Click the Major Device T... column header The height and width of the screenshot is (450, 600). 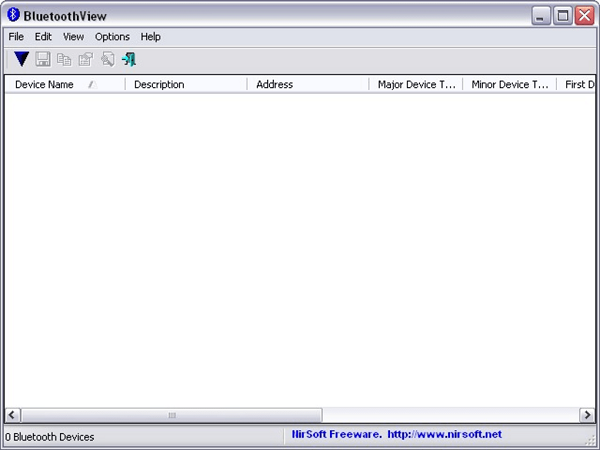click(416, 84)
